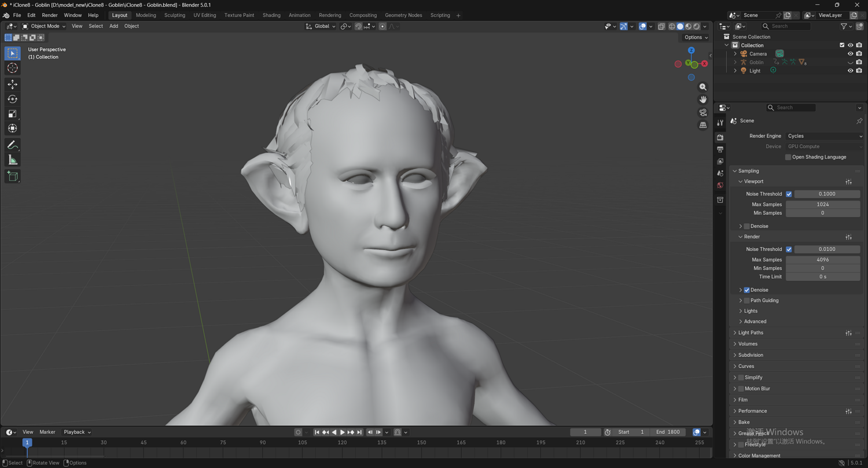Open the Collection properties tab

pyautogui.click(x=720, y=200)
